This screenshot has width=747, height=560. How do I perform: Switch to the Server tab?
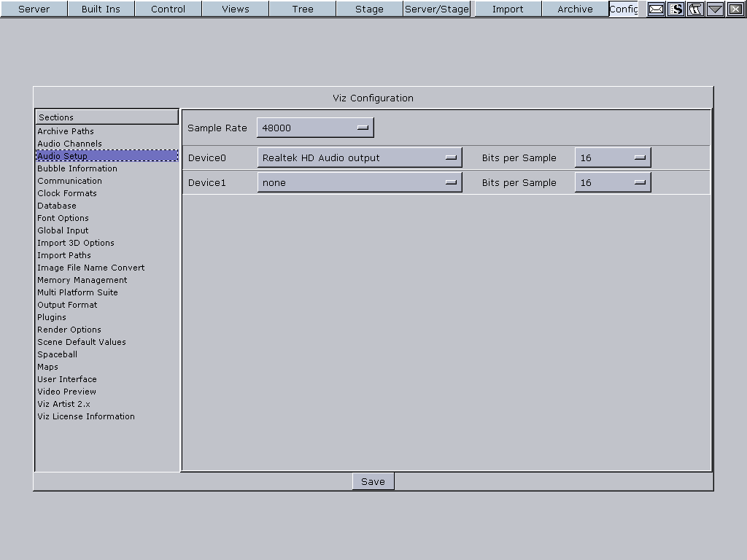(x=34, y=9)
